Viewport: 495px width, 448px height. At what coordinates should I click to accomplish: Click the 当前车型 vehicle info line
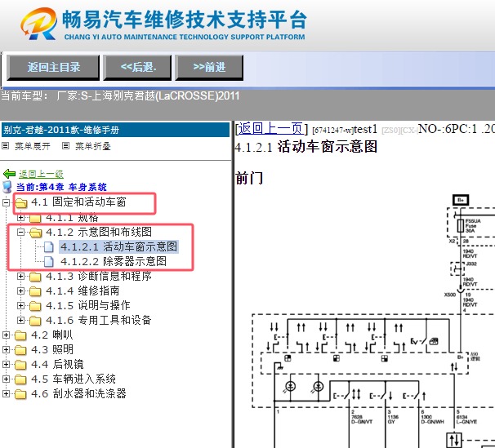pyautogui.click(x=121, y=95)
